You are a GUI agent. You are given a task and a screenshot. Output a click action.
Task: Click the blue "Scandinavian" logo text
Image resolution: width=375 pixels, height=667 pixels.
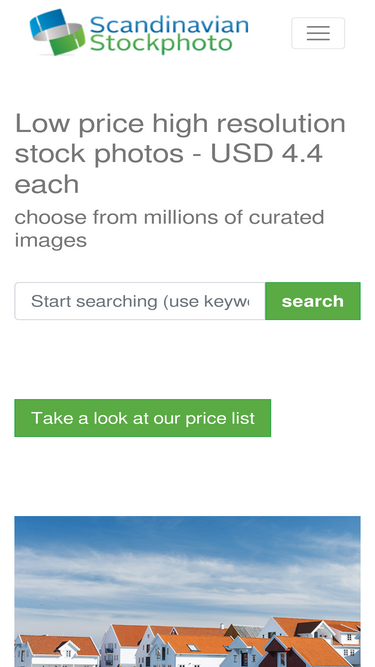(x=169, y=25)
